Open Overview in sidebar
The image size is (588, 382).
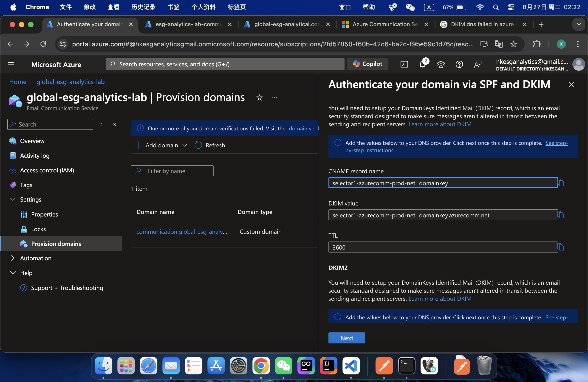32,141
